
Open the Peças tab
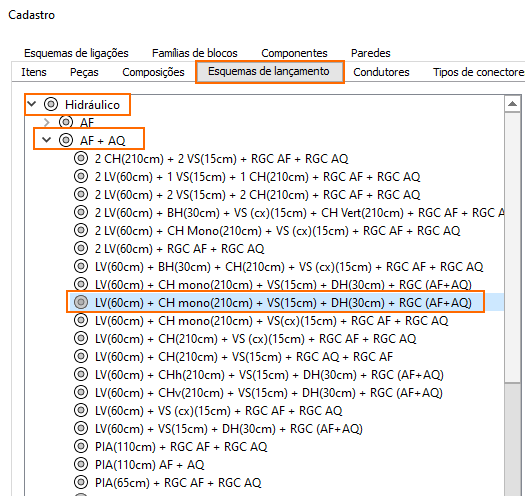tap(84, 72)
